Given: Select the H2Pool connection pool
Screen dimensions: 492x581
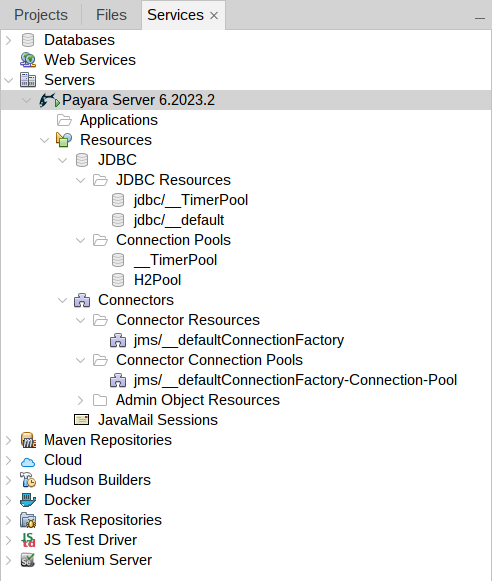Looking at the screenshot, I should (157, 280).
